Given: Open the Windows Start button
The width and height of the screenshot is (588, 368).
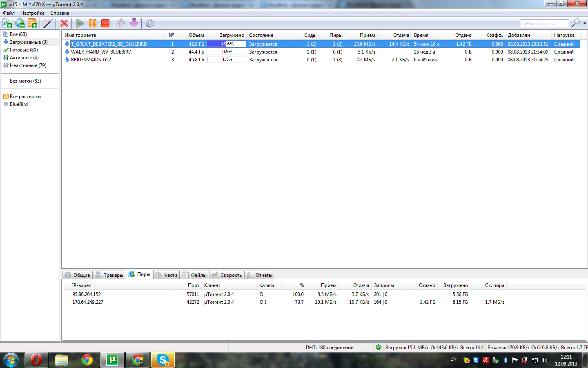Looking at the screenshot, I should [x=11, y=360].
